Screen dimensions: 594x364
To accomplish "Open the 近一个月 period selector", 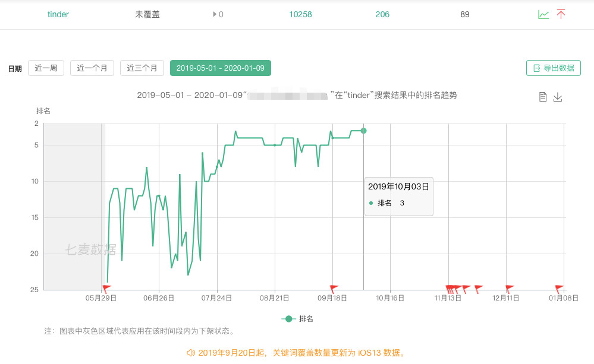I will pyautogui.click(x=93, y=68).
